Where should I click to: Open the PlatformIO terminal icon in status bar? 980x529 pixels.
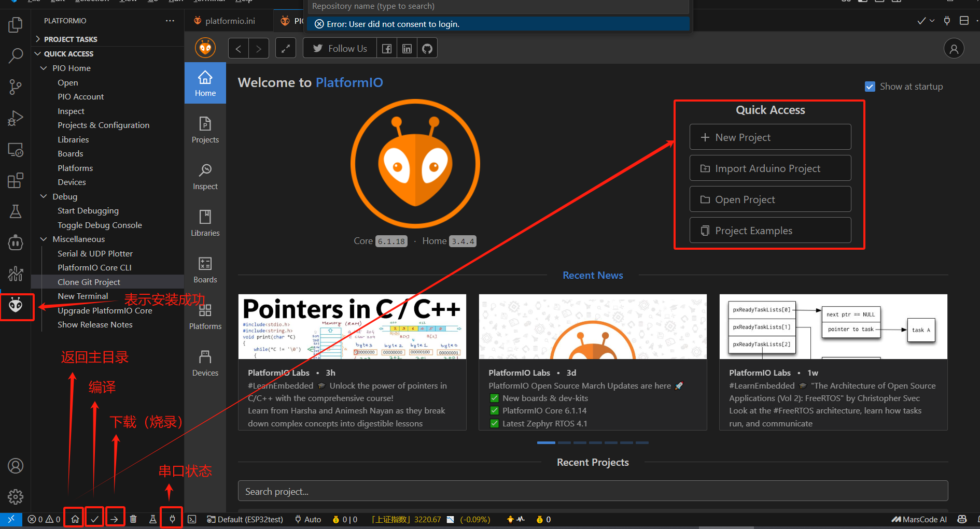pos(192,519)
